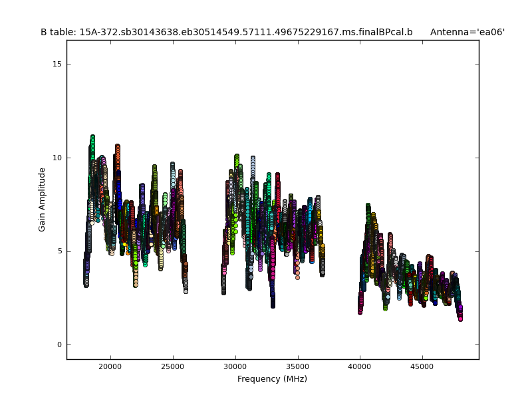Click the 35000 tick label on x-axis

pos(297,366)
